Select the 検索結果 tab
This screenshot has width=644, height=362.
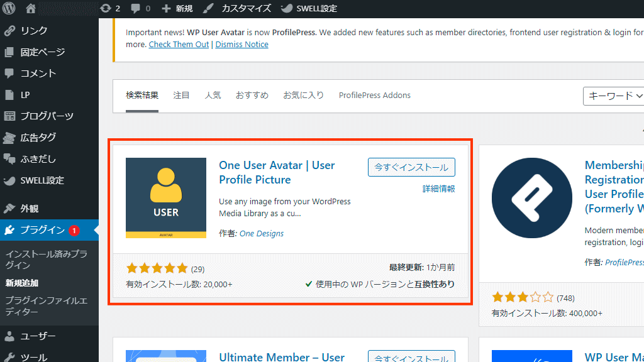(x=142, y=96)
